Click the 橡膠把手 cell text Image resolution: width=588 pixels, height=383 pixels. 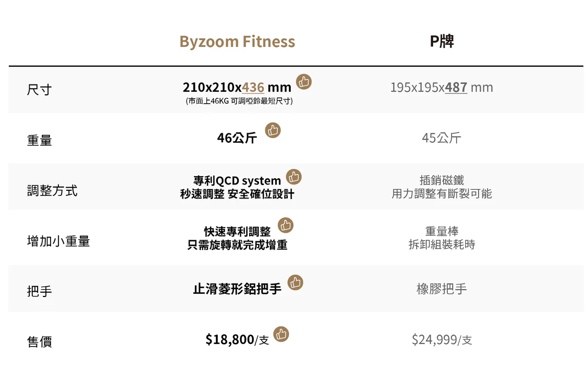[x=442, y=289]
